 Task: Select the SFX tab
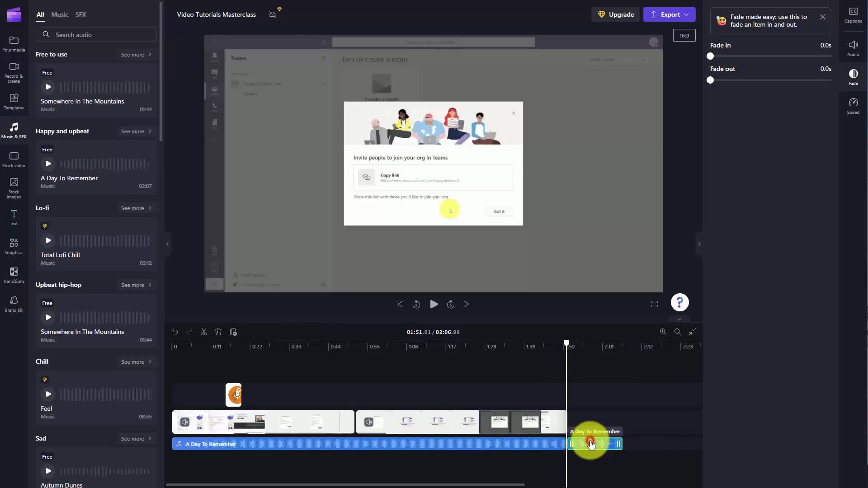coord(80,14)
